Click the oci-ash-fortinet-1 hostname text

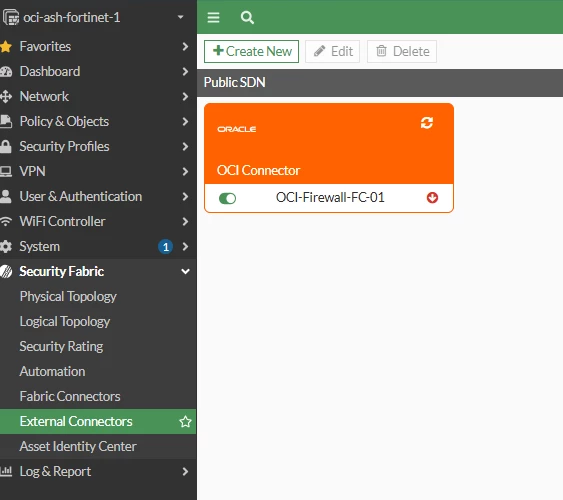point(72,17)
